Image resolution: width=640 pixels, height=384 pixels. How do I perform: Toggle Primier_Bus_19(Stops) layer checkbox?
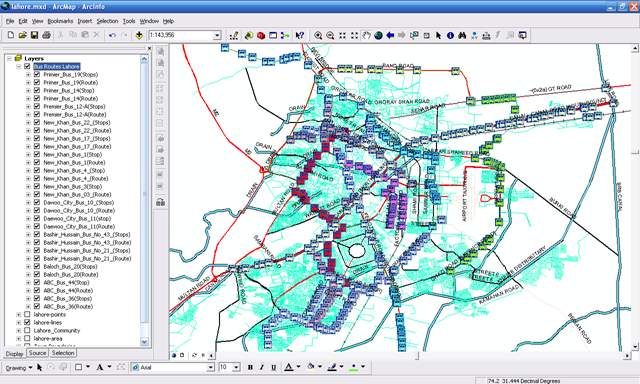pyautogui.click(x=37, y=74)
